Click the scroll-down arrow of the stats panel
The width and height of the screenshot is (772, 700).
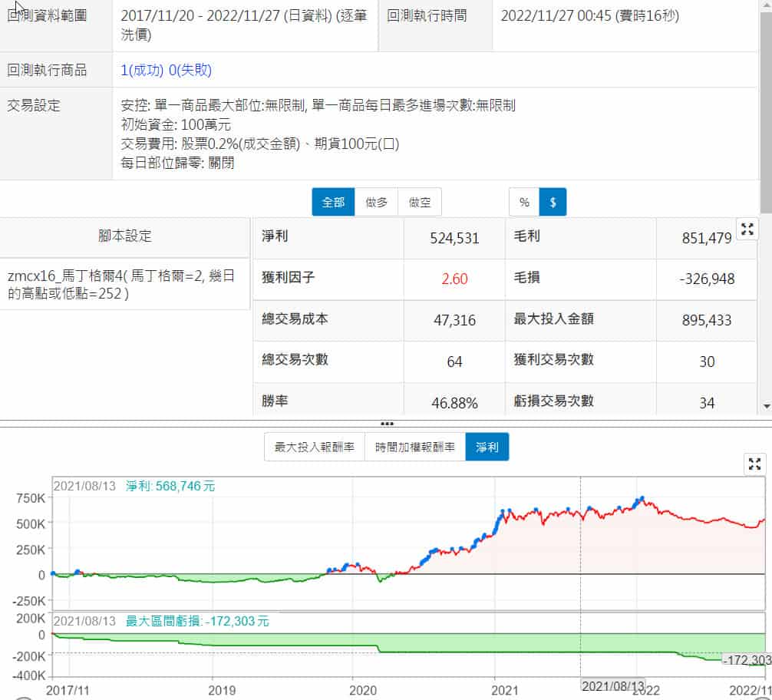pyautogui.click(x=765, y=406)
